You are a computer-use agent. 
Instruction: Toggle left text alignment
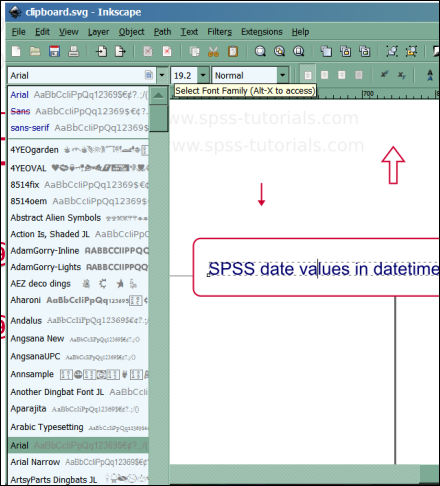tap(308, 75)
